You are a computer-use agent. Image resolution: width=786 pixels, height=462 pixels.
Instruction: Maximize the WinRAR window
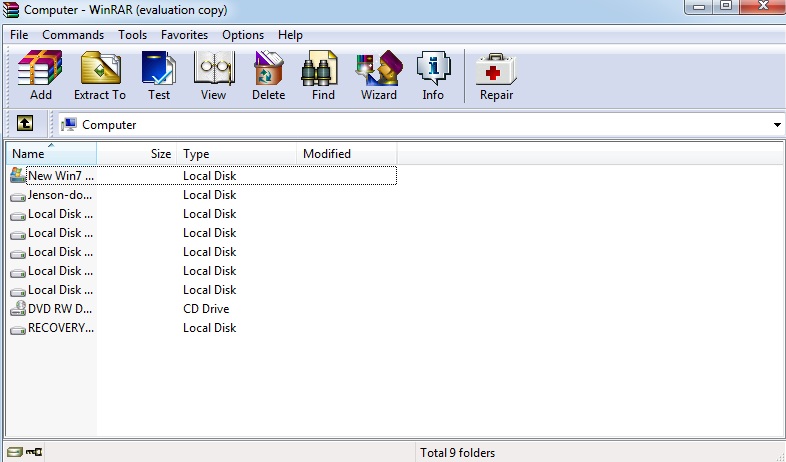pos(726,7)
